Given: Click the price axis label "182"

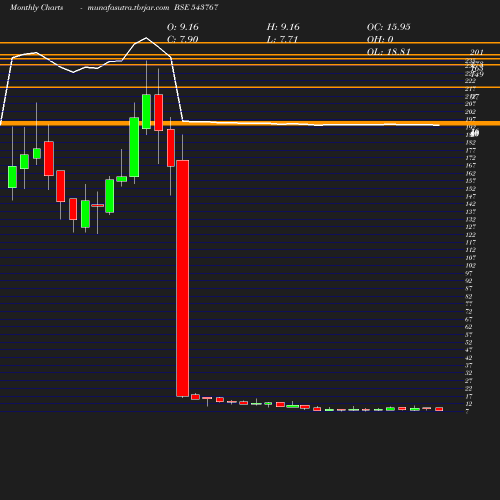Looking at the screenshot, I should (471, 143).
